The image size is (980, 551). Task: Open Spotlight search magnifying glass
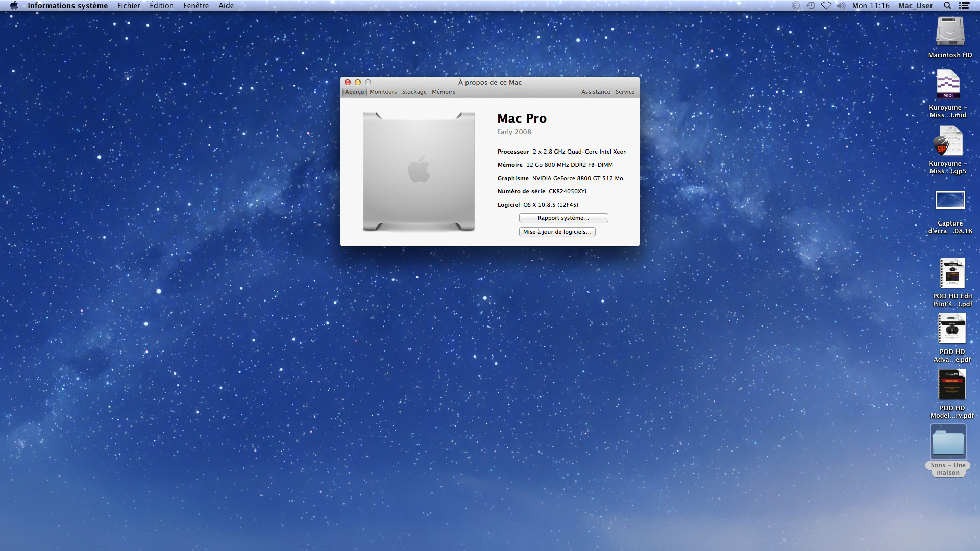(947, 6)
